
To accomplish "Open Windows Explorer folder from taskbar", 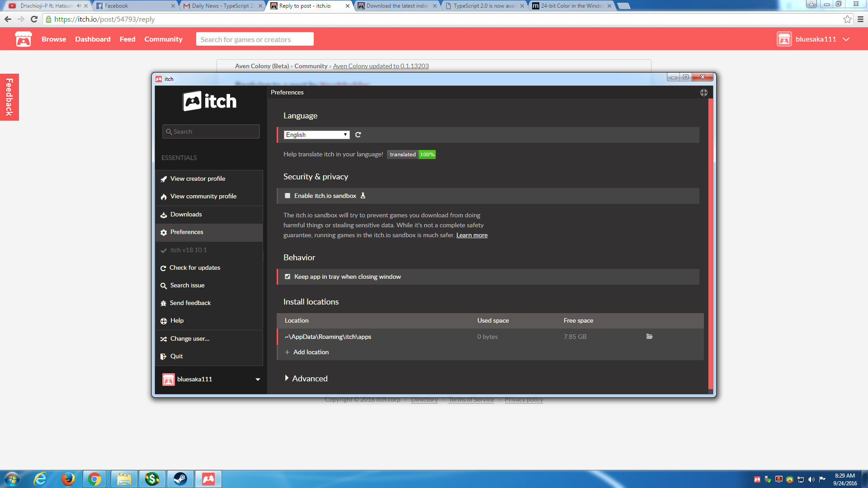I will tap(124, 479).
